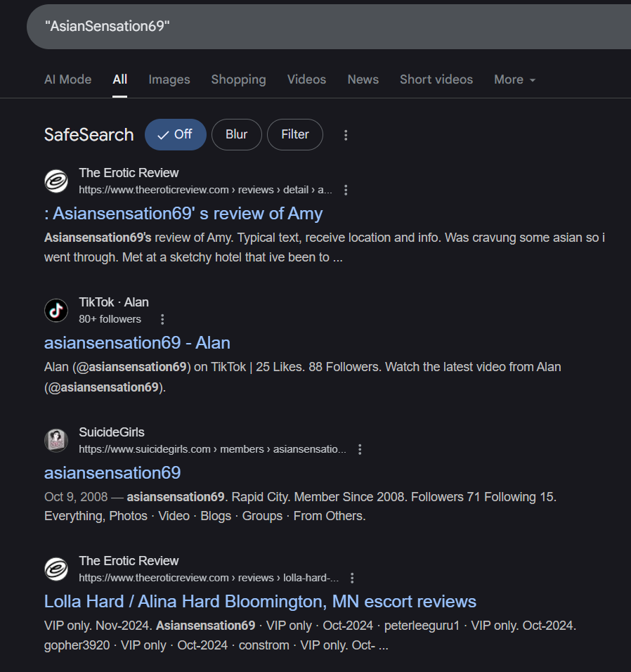
Task: Open options menu beside TikTok 80+ followers
Action: coord(162,319)
